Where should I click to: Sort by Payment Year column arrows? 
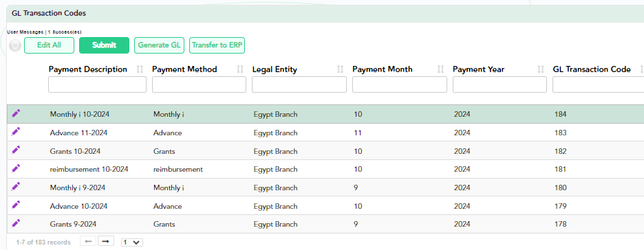tap(541, 69)
